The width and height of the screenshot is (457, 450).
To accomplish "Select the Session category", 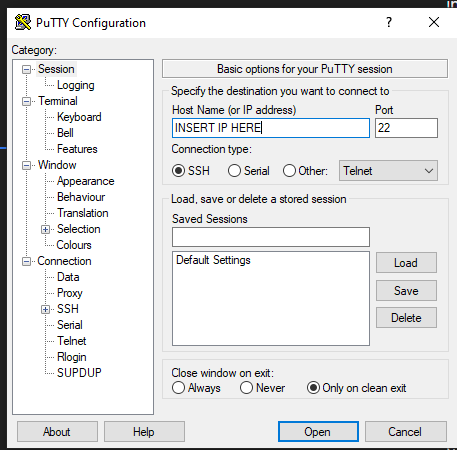I will 56,69.
